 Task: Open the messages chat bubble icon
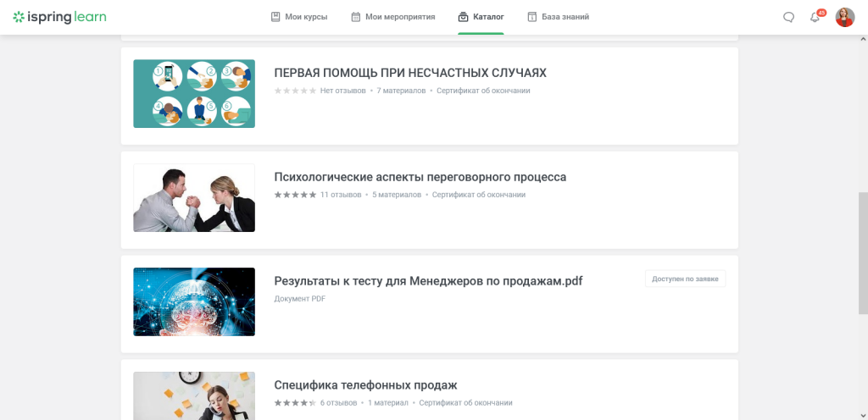coord(788,17)
